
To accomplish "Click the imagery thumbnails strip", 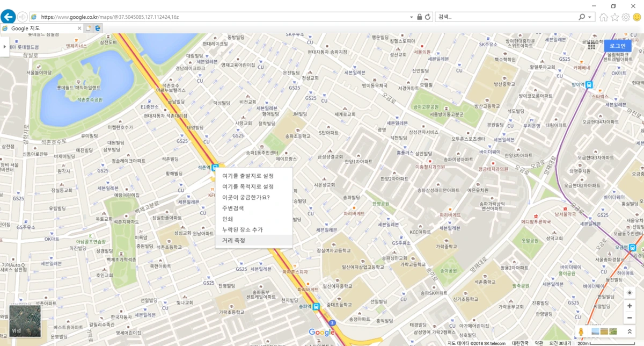I will (604, 332).
